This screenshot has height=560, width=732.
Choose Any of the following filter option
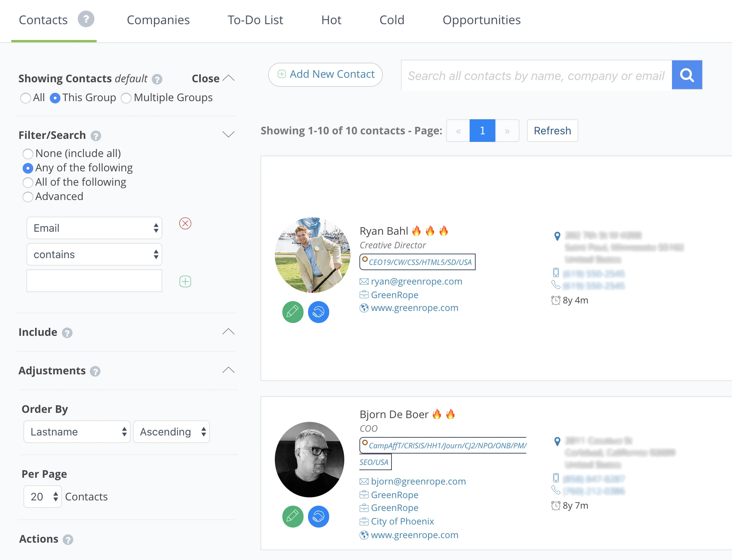(x=28, y=168)
